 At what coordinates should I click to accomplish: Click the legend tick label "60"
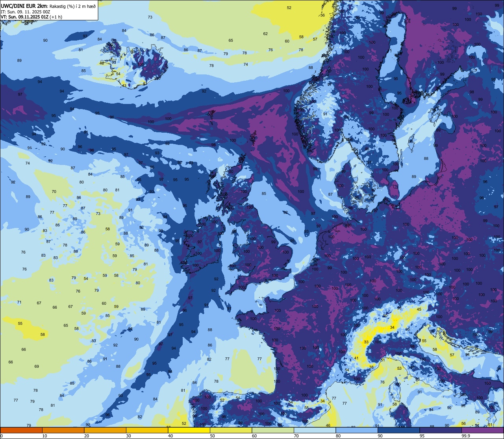pyautogui.click(x=254, y=436)
